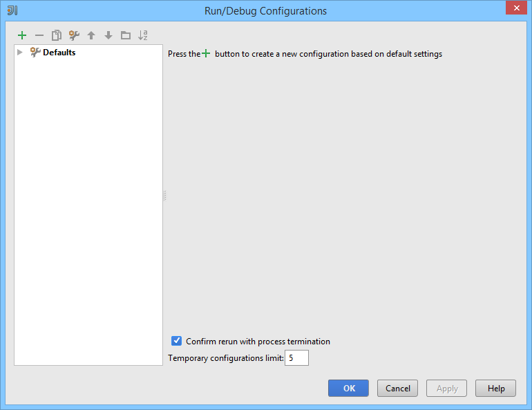
Task: Open Help for this dialog
Action: point(495,389)
